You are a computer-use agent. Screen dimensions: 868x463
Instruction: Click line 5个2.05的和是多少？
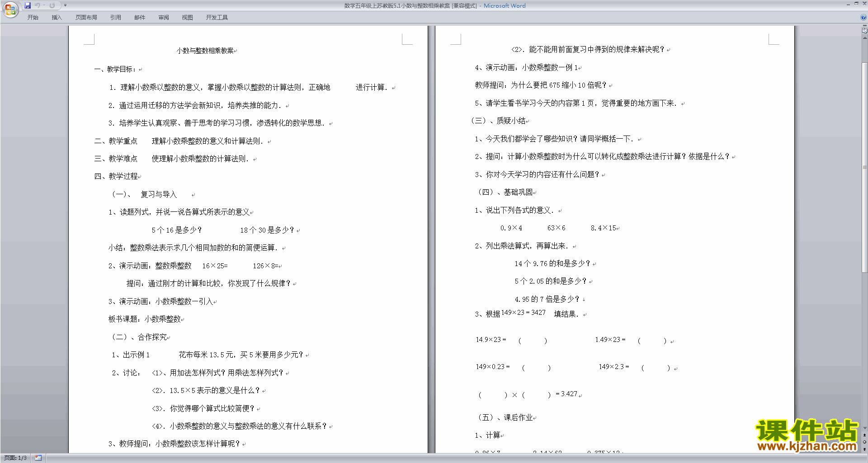551,281
